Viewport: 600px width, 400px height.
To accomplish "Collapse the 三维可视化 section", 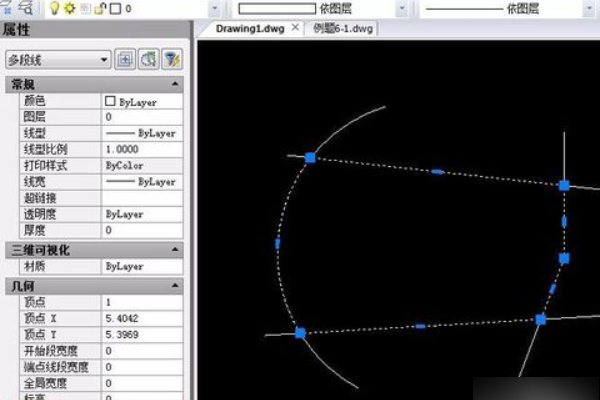I will tap(175, 250).
